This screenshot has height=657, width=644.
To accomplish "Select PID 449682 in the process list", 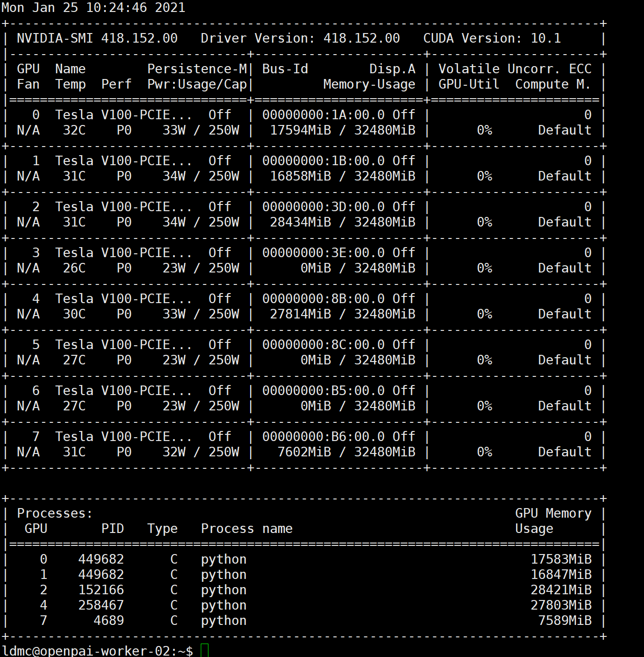I will 101,559.
